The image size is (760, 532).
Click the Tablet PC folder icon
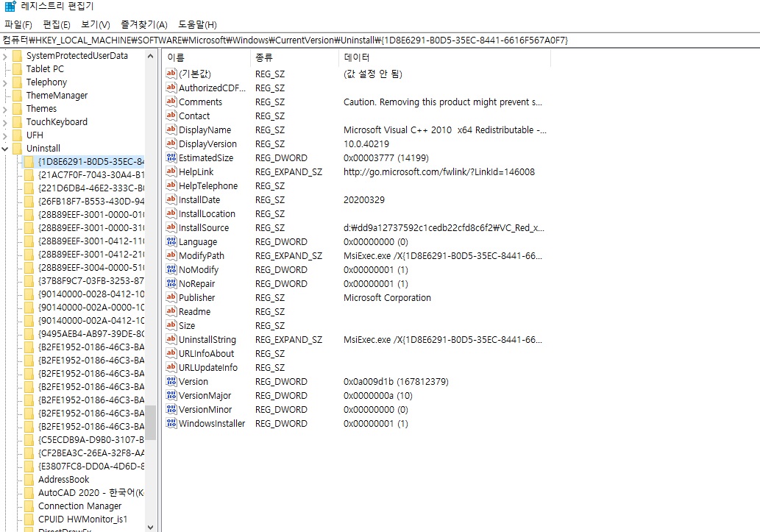[18, 69]
